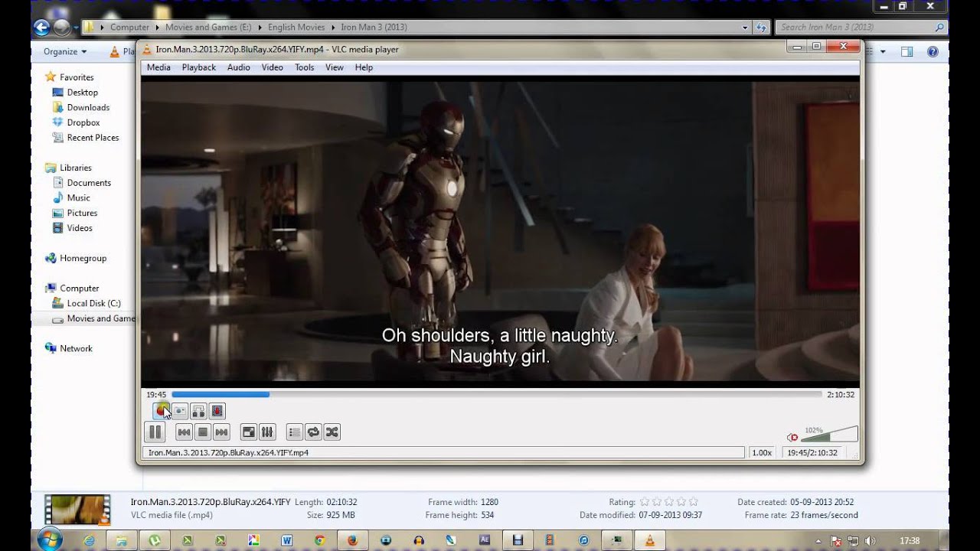Screen dimensions: 980x551
Task: Open Downloads in Favorites
Action: coord(80,108)
